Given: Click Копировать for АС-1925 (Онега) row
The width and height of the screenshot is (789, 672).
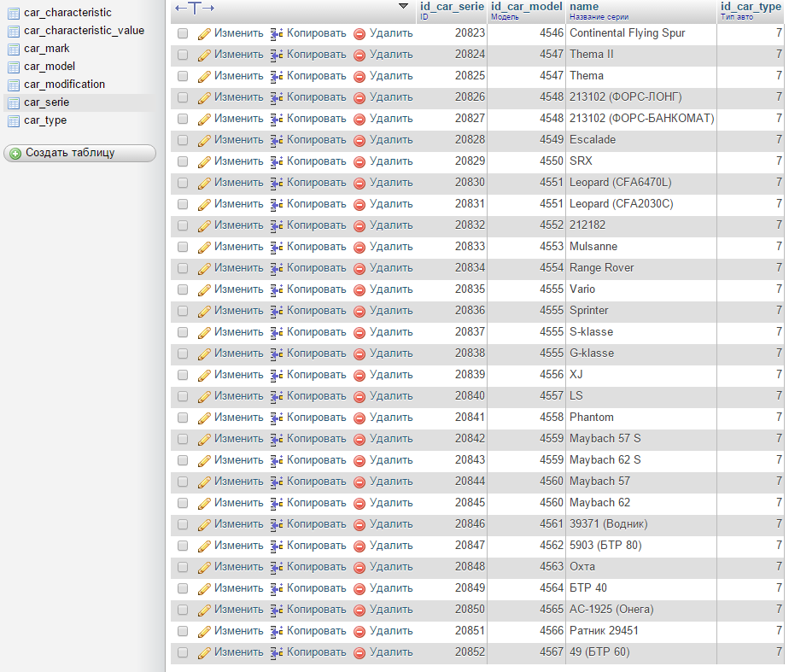Looking at the screenshot, I should (317, 610).
